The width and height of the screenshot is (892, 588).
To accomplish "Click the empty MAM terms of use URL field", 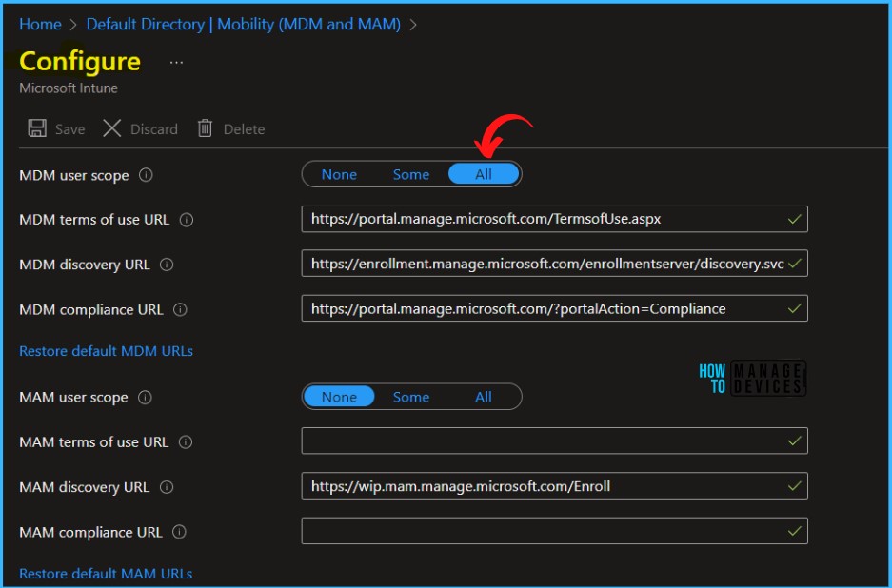I will point(555,441).
